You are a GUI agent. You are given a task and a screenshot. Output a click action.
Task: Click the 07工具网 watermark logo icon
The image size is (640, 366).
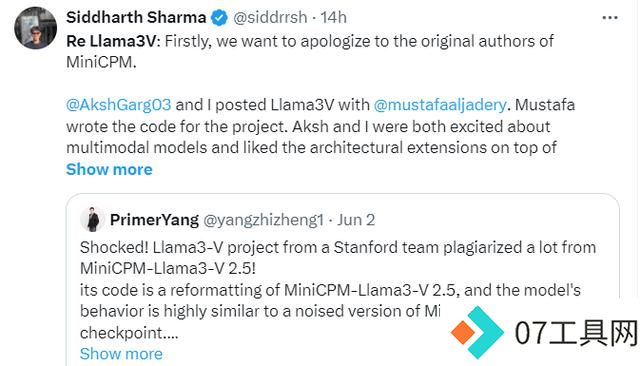coord(477,332)
